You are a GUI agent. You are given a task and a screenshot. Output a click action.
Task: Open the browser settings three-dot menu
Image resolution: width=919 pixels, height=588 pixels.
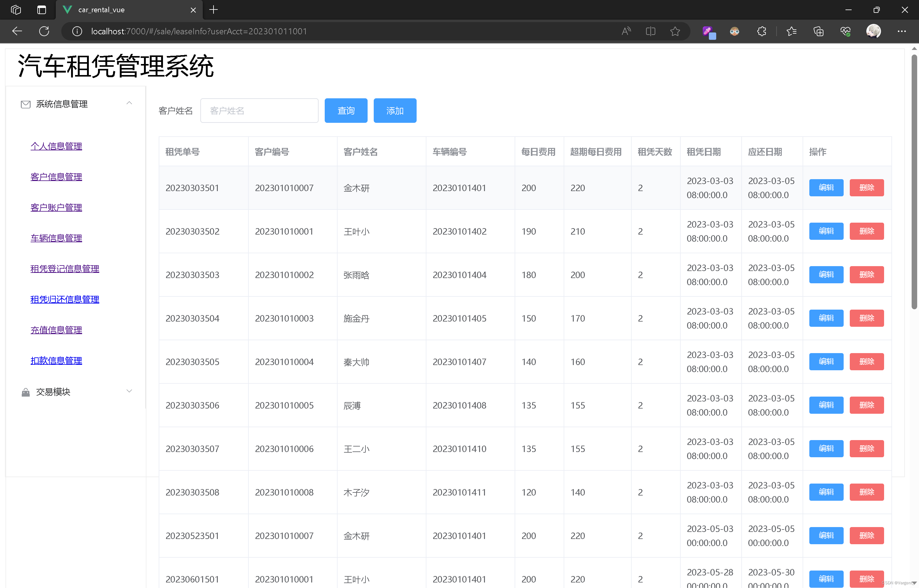[x=902, y=31]
